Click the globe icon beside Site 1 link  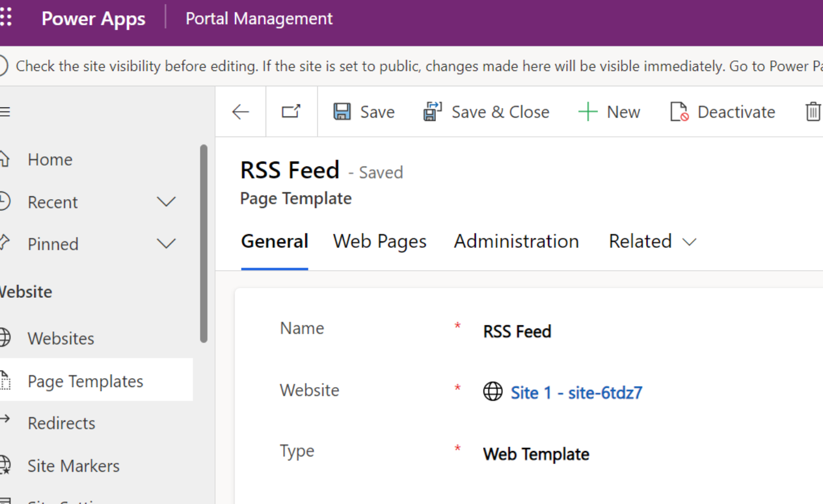click(493, 391)
